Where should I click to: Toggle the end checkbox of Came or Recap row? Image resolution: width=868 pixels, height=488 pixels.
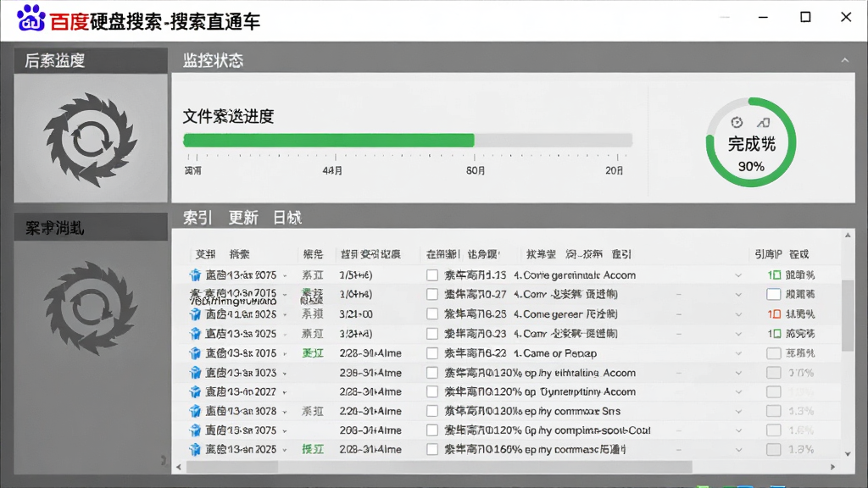tap(773, 353)
